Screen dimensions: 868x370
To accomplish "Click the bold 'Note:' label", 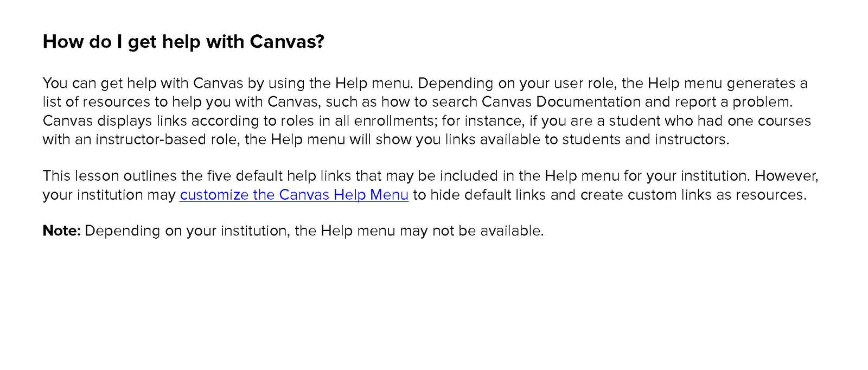I will 62,231.
